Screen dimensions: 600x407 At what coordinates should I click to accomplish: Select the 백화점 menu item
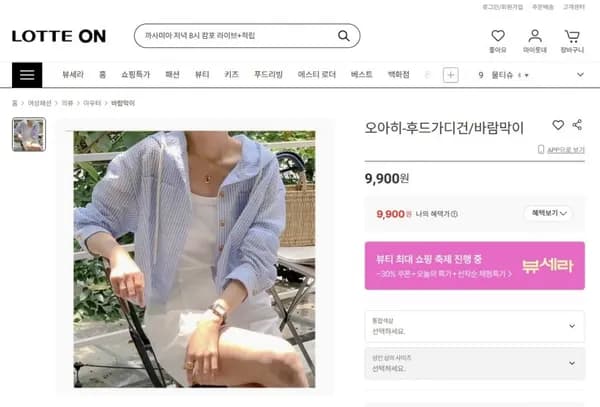coord(398,74)
